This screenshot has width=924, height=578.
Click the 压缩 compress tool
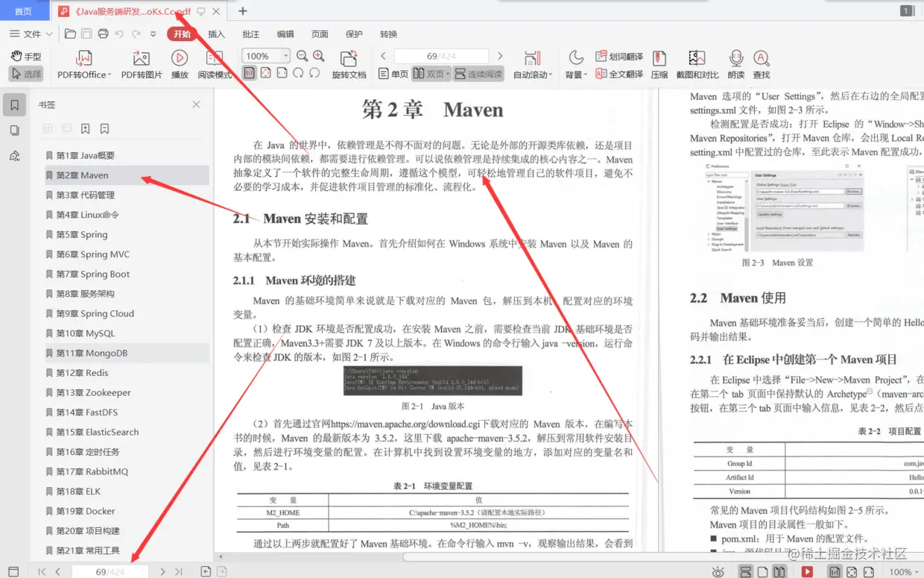click(x=659, y=64)
